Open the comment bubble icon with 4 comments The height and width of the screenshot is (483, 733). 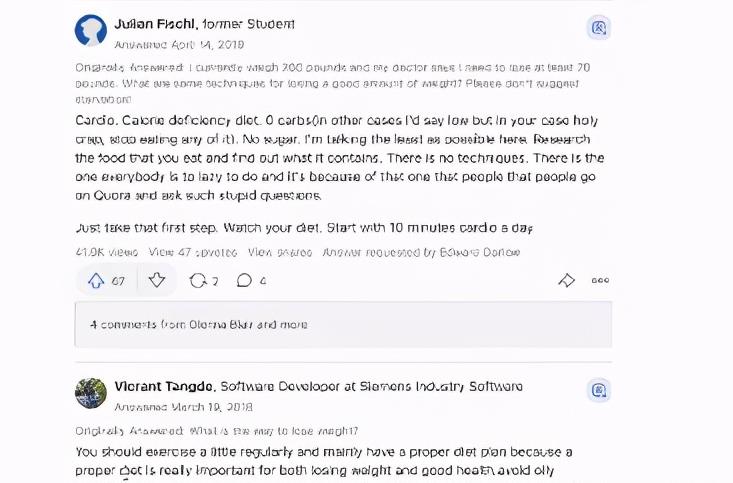[251, 281]
